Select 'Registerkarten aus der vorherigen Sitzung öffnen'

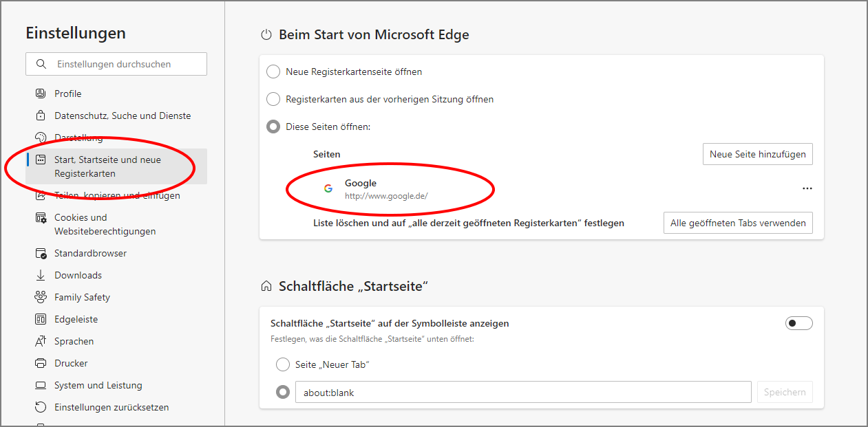273,99
